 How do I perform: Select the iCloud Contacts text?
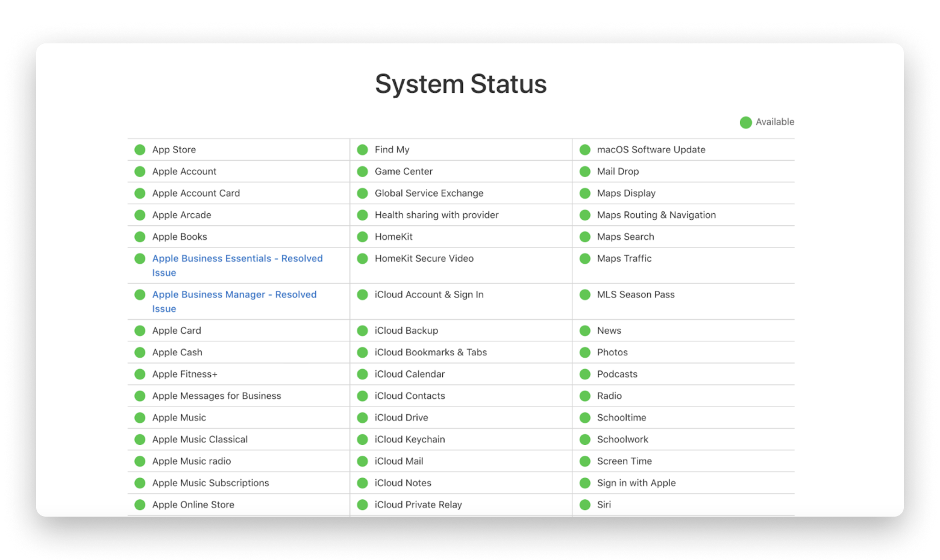pos(410,396)
